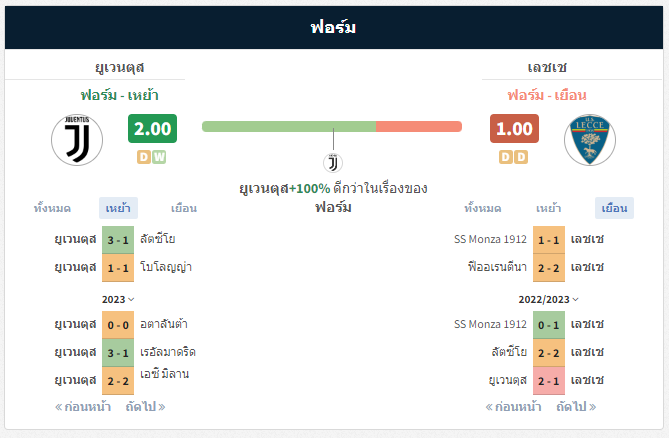Click the red 1.00 rating badge

(x=514, y=128)
